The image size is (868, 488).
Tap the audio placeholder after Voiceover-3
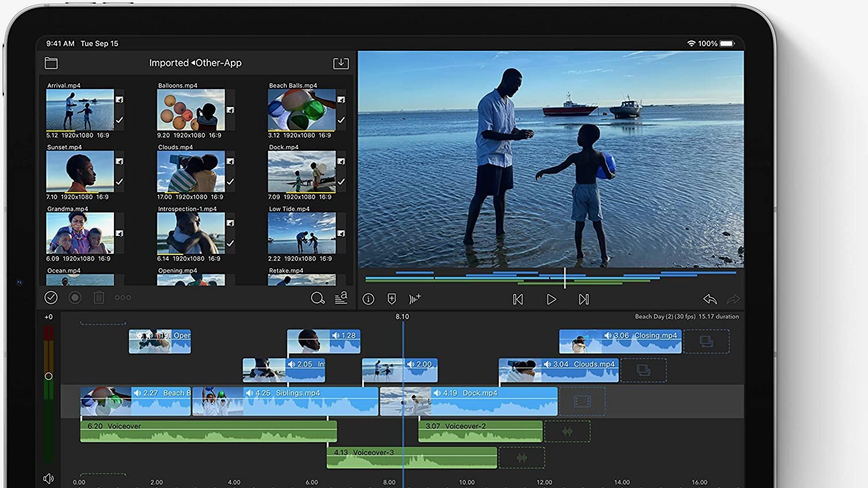click(522, 457)
